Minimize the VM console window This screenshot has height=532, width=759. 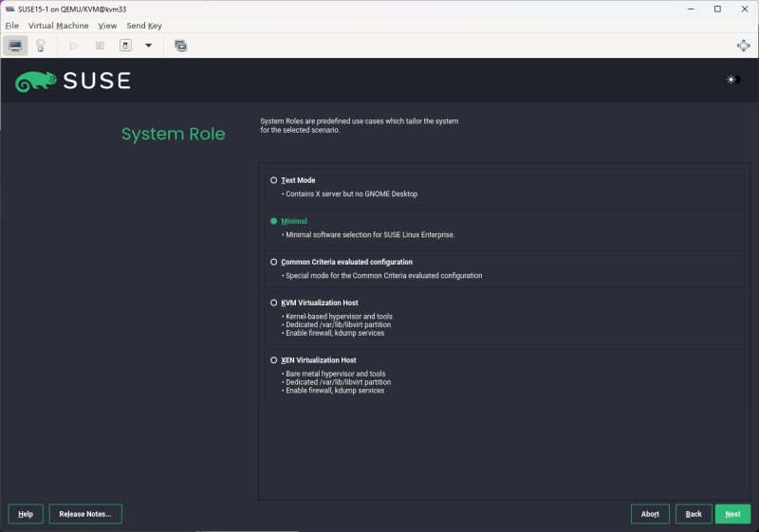pos(691,9)
